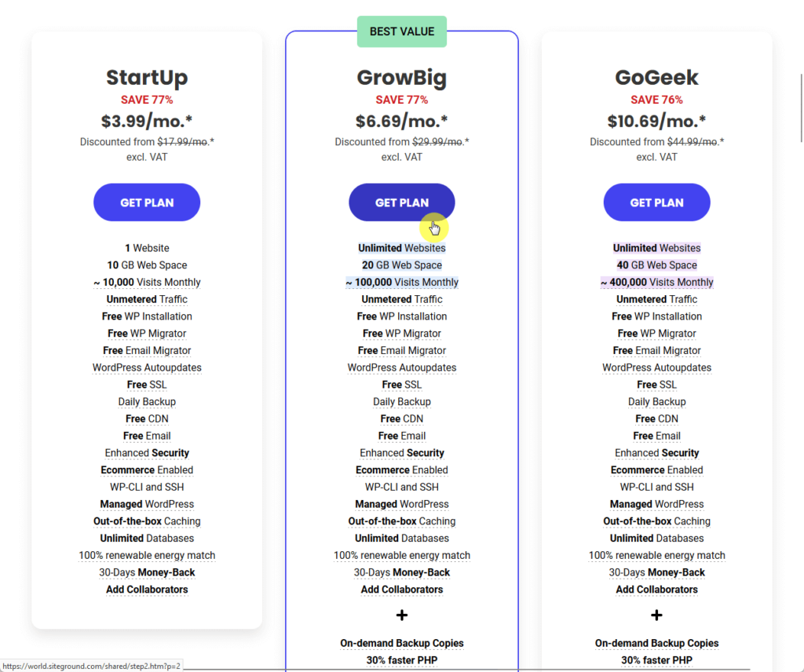Click 'Unlimited Websites' in GrowBig plan
Screen dimensions: 804x672
coord(402,248)
